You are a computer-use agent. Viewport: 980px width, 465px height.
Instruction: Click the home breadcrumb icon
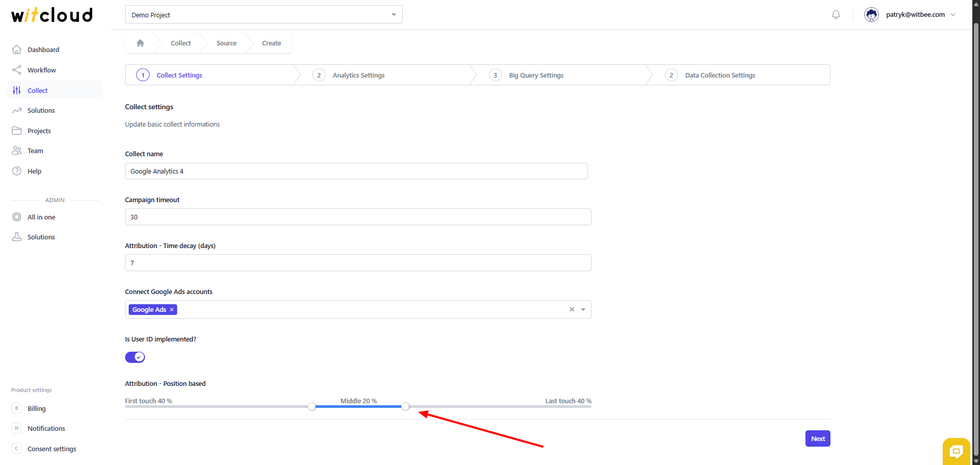(x=140, y=43)
